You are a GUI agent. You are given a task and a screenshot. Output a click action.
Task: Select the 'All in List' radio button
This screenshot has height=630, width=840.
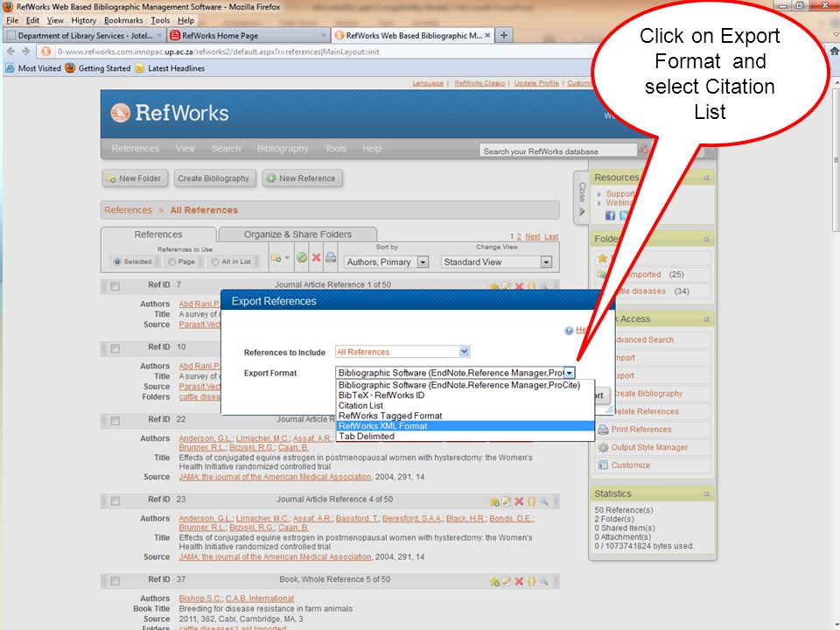click(215, 262)
